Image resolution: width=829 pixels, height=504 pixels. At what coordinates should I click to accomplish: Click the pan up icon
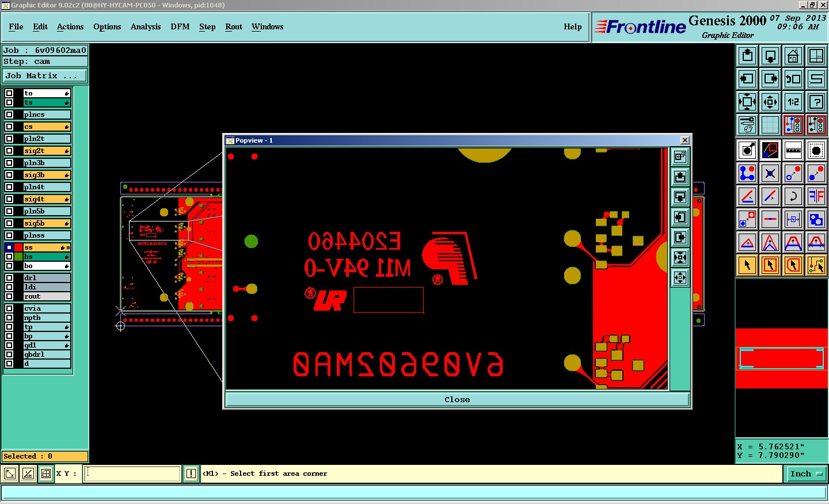pos(747,56)
